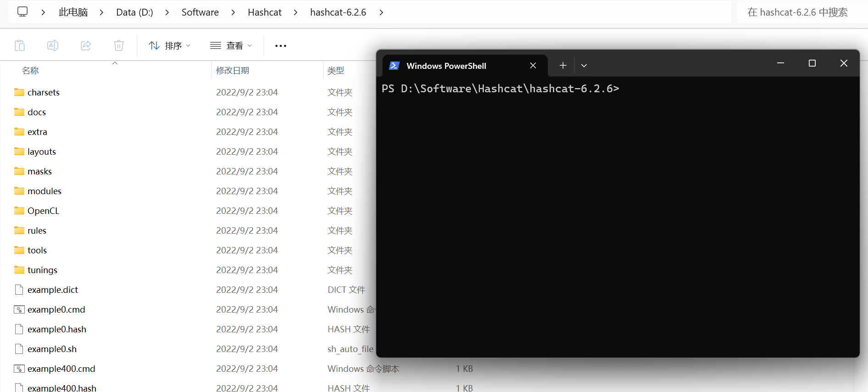Viewport: 868px width, 392px height.
Task: Open the sort (排序) dropdown
Action: (x=169, y=45)
